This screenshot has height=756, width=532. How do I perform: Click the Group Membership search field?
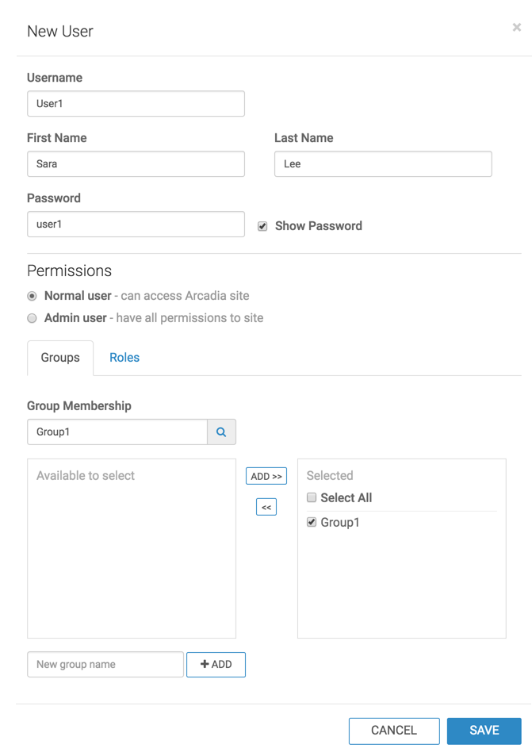click(117, 432)
